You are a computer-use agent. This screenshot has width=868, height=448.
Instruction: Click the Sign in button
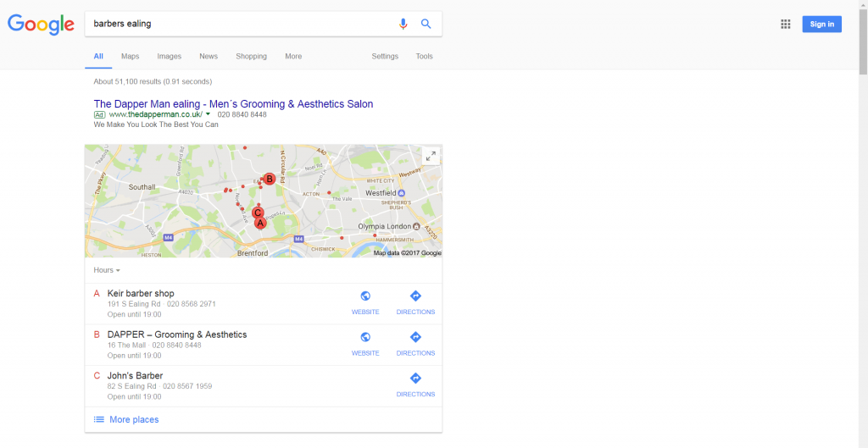click(822, 25)
